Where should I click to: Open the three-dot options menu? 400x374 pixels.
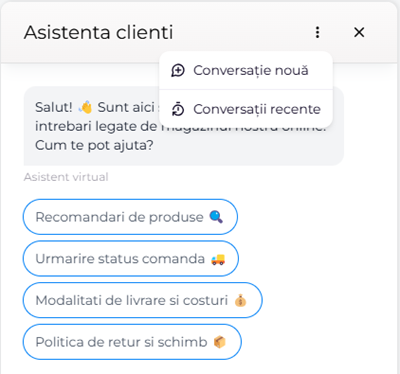coord(317,32)
